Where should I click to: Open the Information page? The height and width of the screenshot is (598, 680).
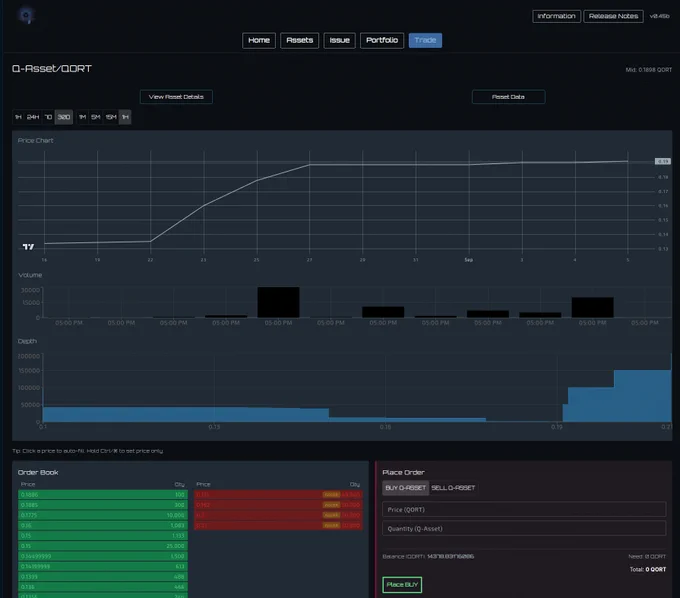tap(556, 16)
